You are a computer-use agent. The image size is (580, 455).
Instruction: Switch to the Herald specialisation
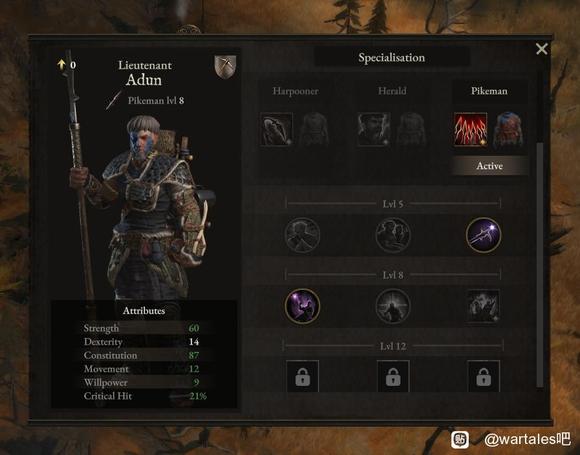click(x=392, y=91)
